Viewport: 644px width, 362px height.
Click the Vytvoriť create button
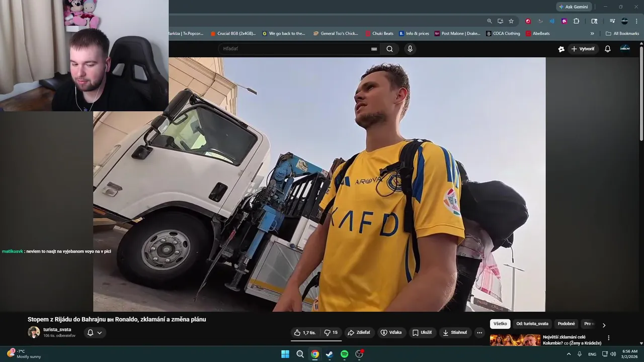click(x=583, y=49)
